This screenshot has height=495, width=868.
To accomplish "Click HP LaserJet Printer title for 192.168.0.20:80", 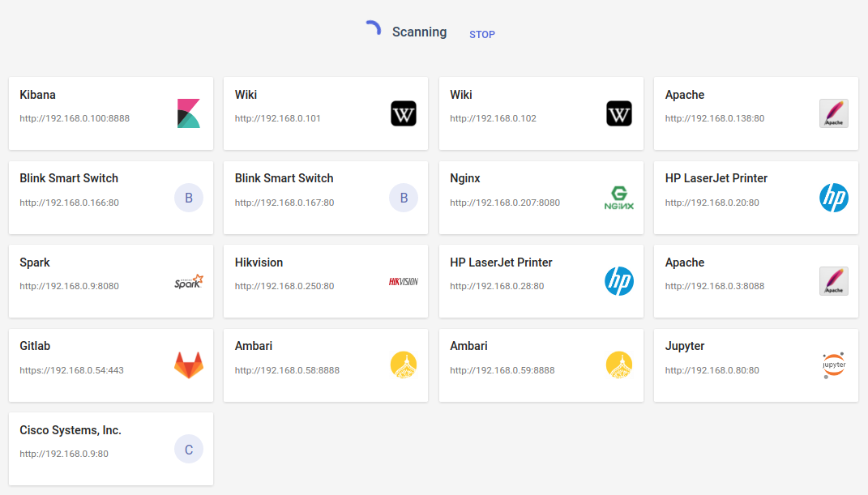I will click(716, 178).
